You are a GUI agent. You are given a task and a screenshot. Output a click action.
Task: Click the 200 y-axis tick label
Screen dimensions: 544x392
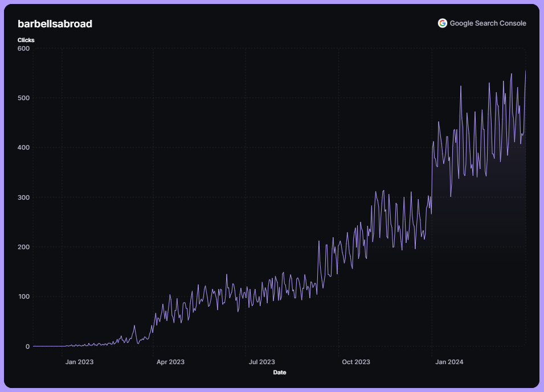tap(23, 247)
